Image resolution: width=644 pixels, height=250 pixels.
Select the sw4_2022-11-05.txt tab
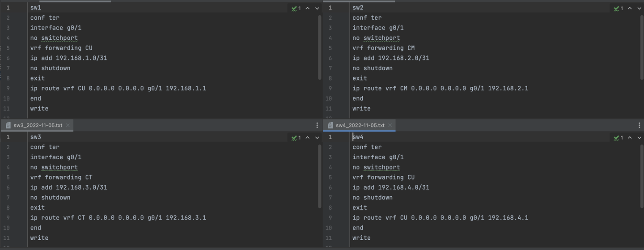pos(360,125)
